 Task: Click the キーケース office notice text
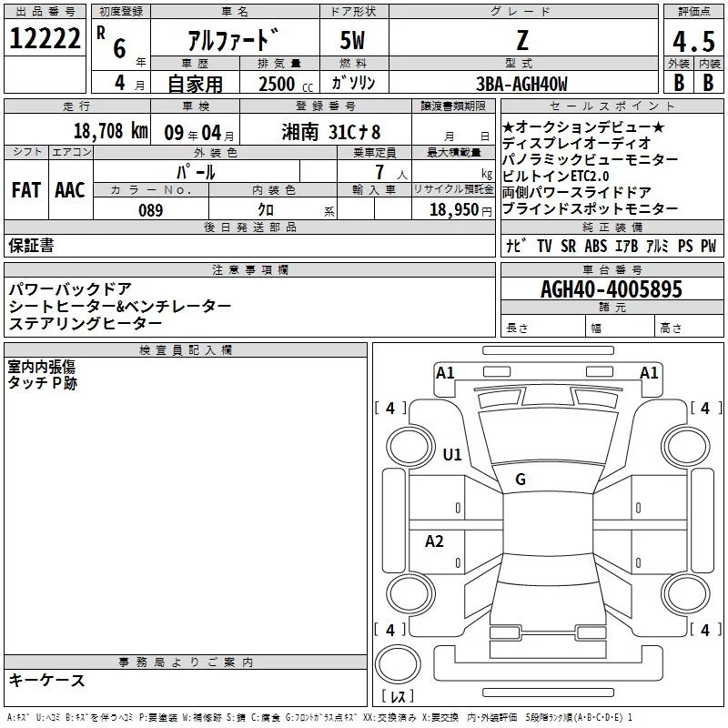46,680
